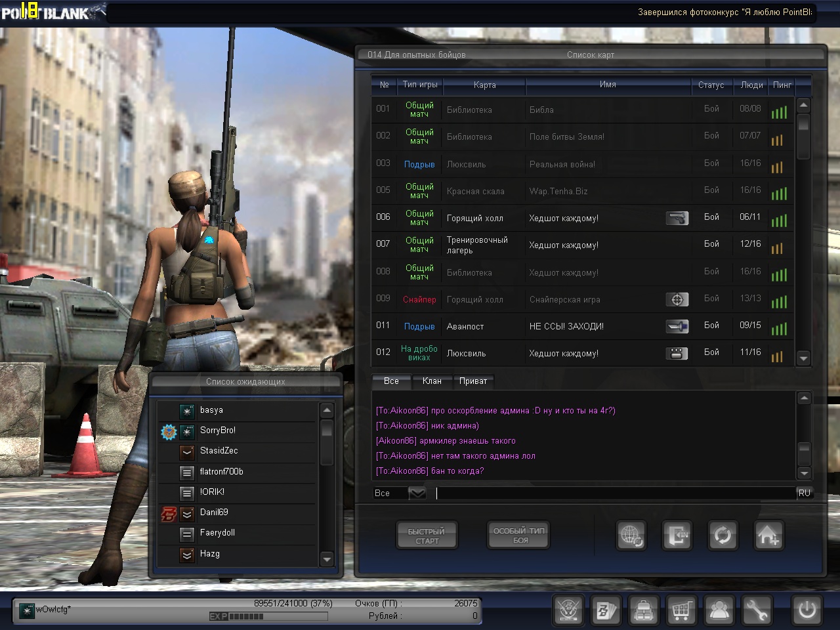Screen dimensions: 840x630
Task: Click the rank icon next to flatronf700b
Action: tap(187, 472)
